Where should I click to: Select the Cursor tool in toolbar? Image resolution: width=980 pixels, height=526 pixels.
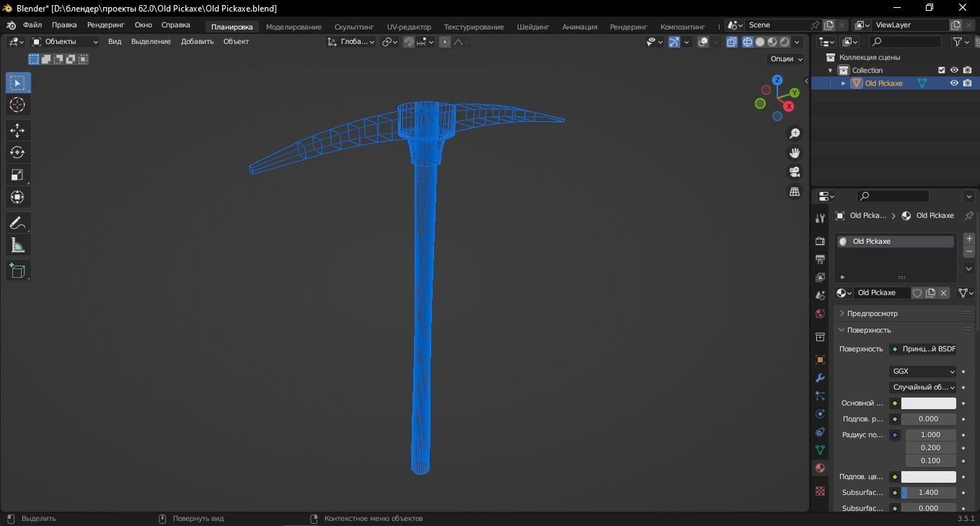coord(17,105)
